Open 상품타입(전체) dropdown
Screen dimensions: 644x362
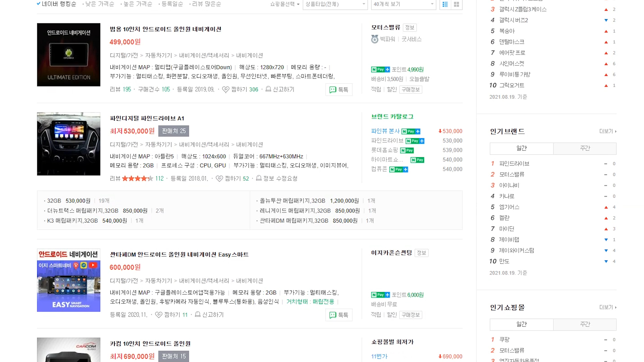335,4
